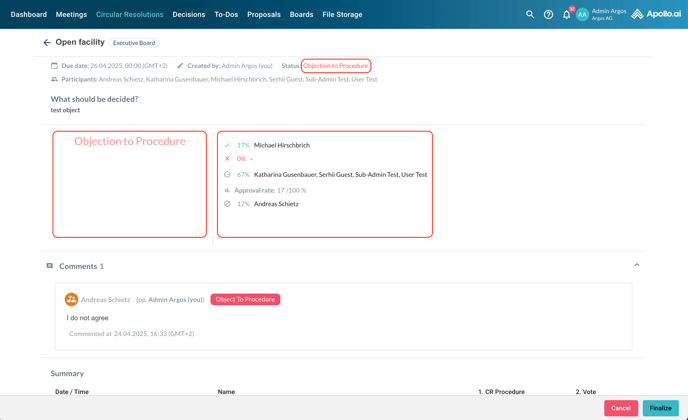688x420 pixels.
Task: Click the Objection to Procedure status label
Action: [336, 66]
